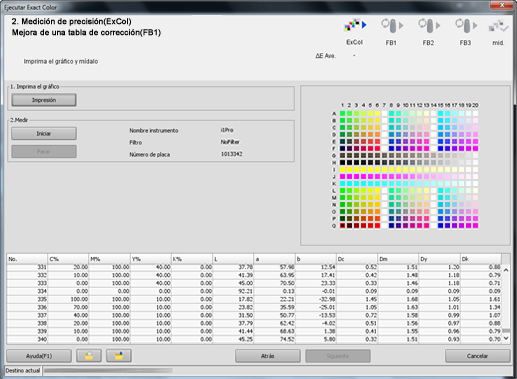517x379 pixels.
Task: Click the Cancelar button
Action: (x=477, y=356)
